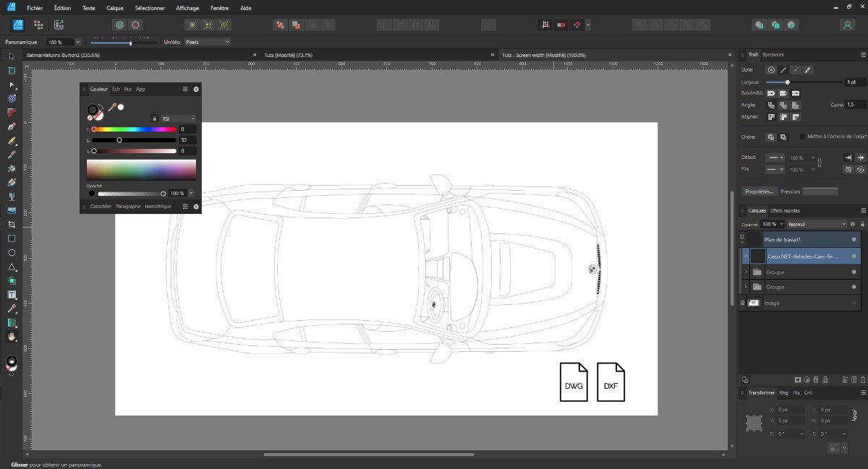Viewport: 868px width, 469px height.
Task: Open the TSI color model dropdown
Action: tap(178, 119)
